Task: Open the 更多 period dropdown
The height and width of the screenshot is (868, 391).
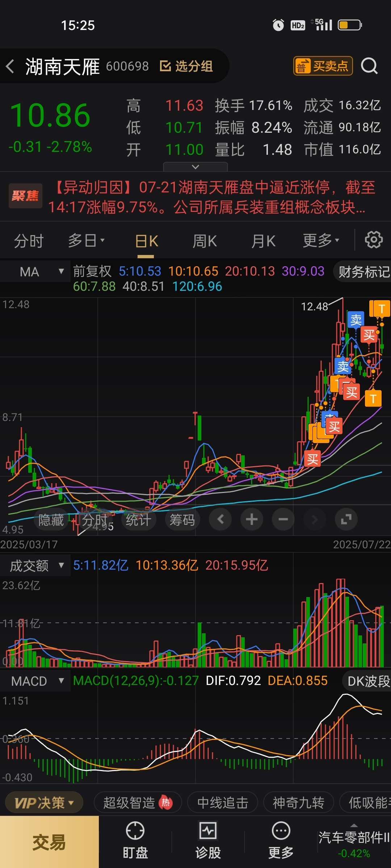Action: point(321,240)
